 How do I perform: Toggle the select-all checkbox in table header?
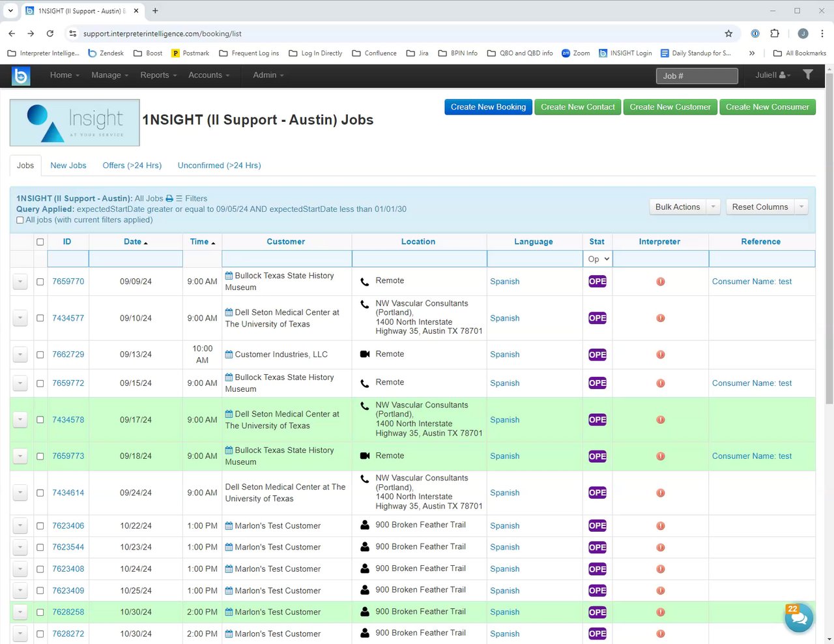(40, 242)
